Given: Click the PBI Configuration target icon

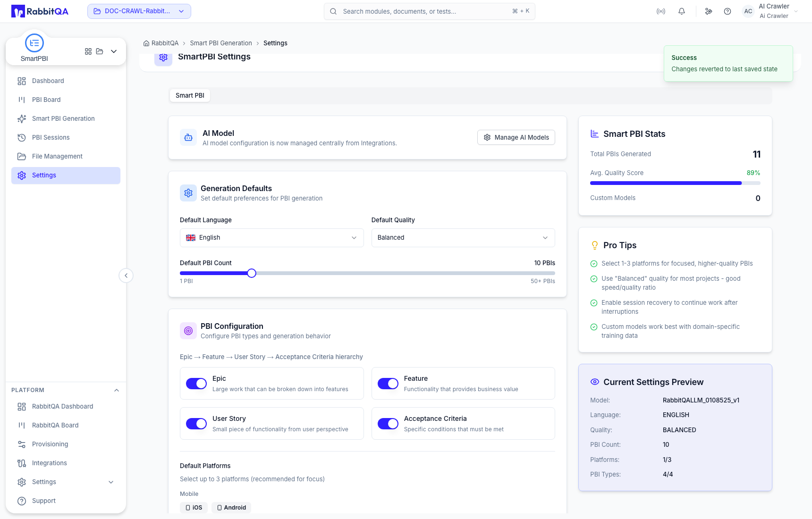Looking at the screenshot, I should (x=188, y=331).
